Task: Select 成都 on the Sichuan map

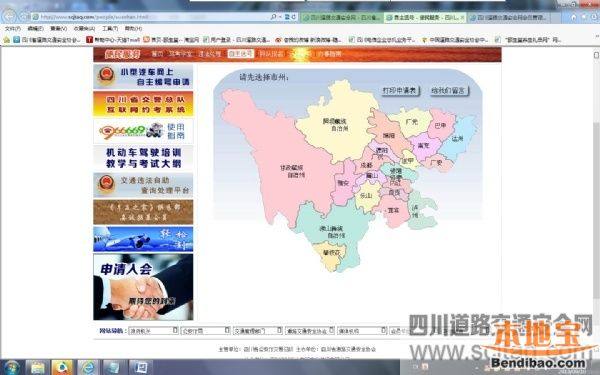Action: [x=366, y=165]
